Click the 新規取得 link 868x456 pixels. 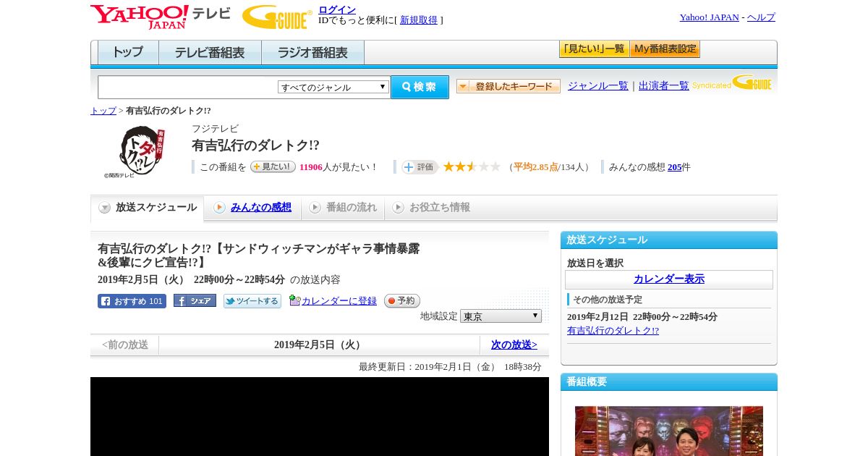coord(419,20)
